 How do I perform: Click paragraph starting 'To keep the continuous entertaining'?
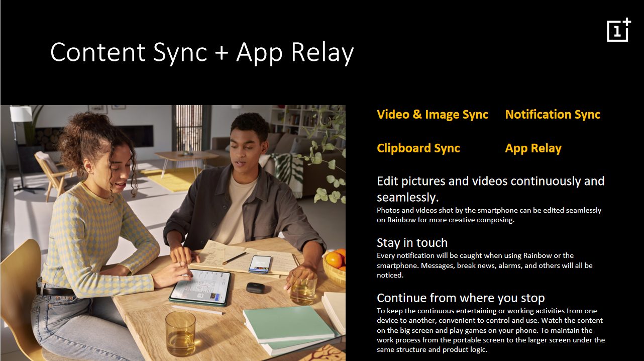coord(491,330)
